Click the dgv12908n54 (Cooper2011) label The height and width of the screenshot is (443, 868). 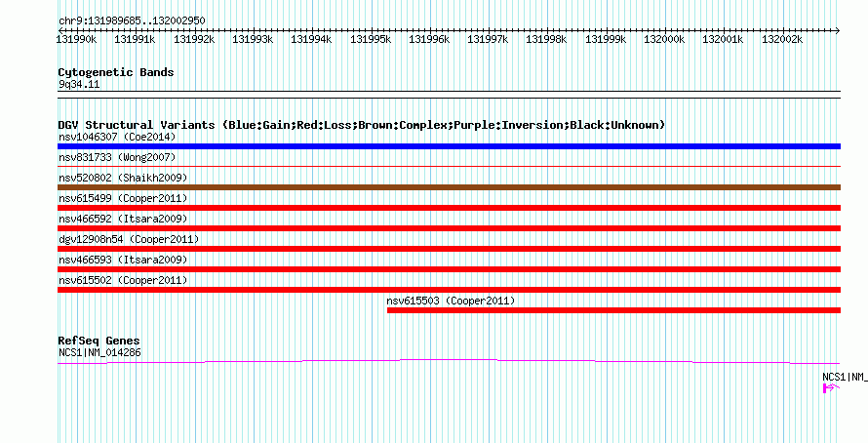click(x=129, y=239)
